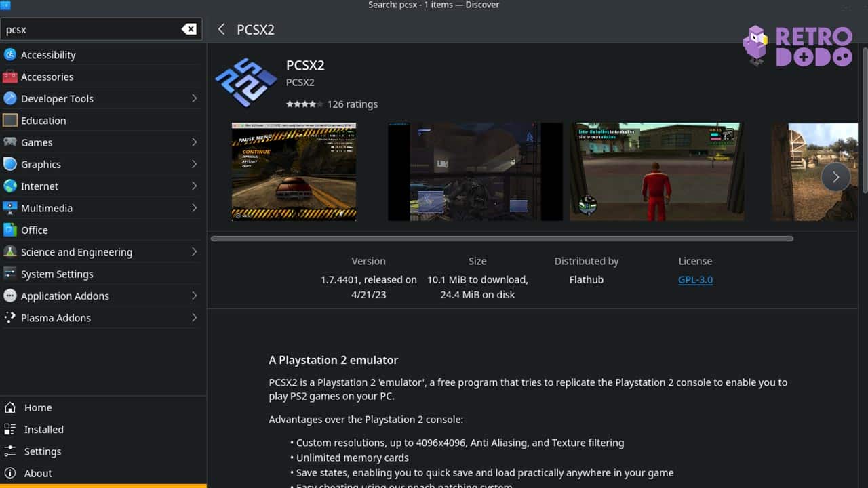The width and height of the screenshot is (868, 488).
Task: Click the Graphics category icon
Action: 9,164
